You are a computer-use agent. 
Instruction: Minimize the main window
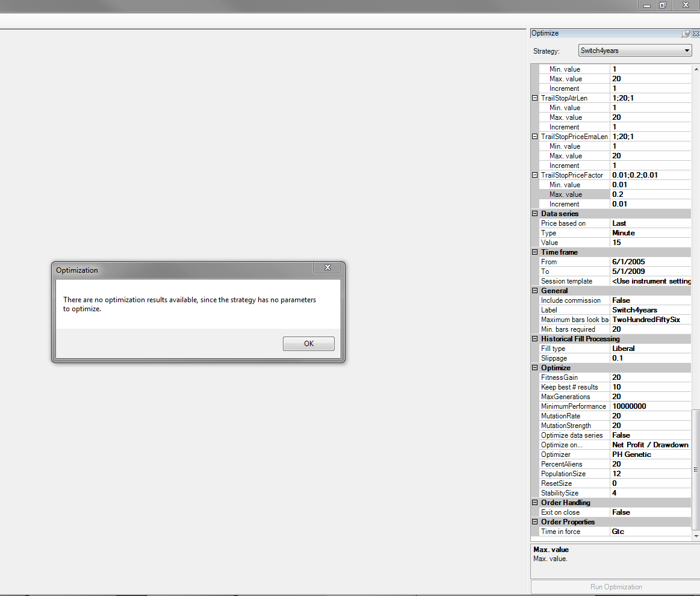point(646,5)
